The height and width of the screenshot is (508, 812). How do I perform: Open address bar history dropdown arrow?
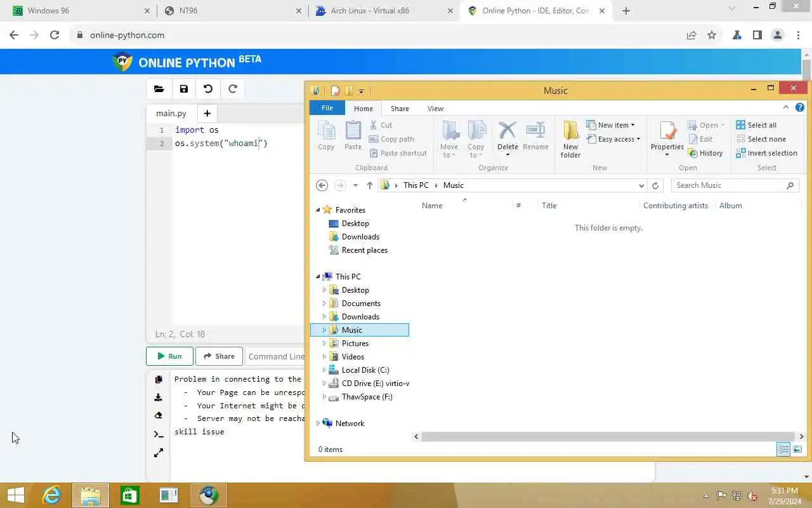tap(641, 185)
